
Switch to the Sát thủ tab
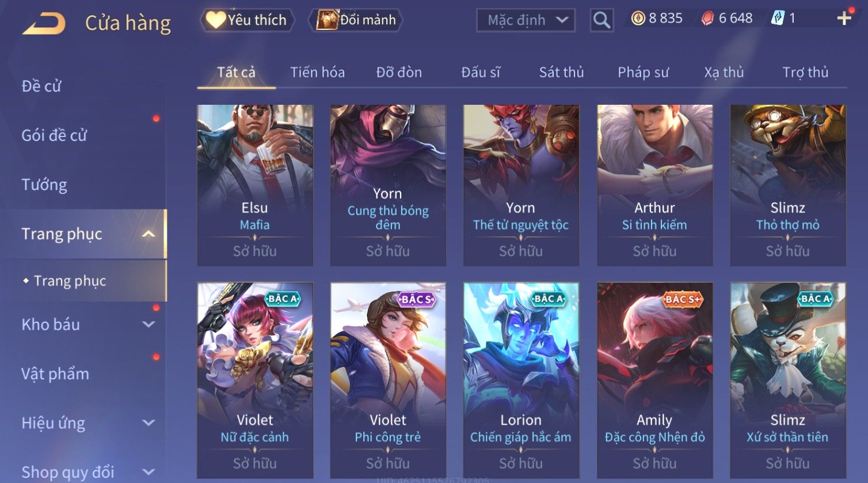click(561, 73)
